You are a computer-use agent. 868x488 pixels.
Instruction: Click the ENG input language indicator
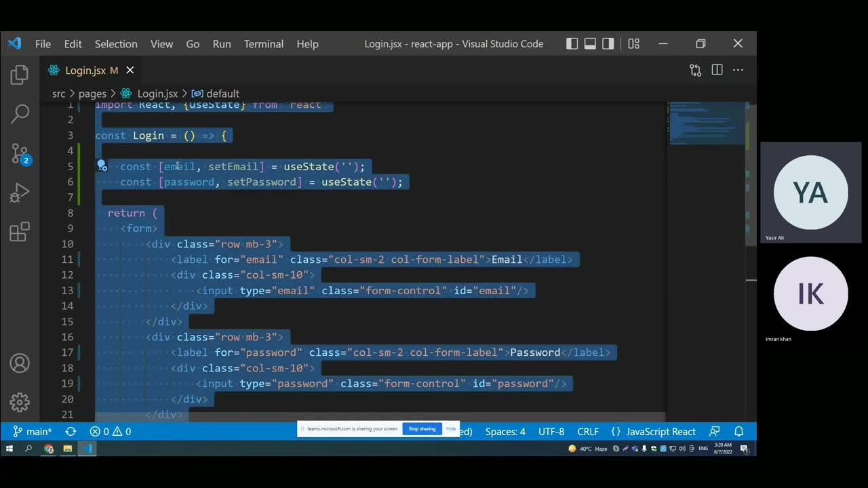click(x=703, y=449)
